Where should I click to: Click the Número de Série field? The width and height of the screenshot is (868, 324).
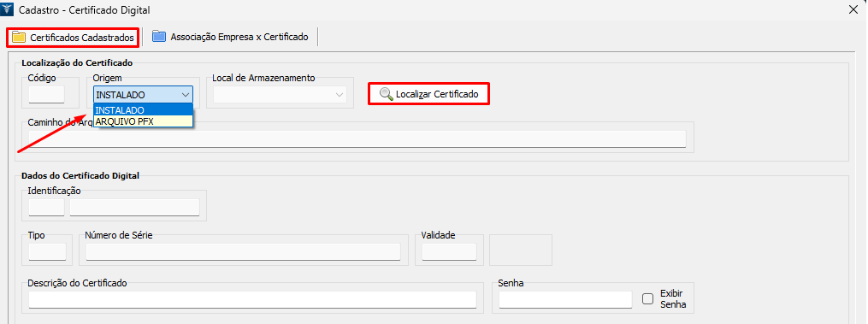coord(243,251)
